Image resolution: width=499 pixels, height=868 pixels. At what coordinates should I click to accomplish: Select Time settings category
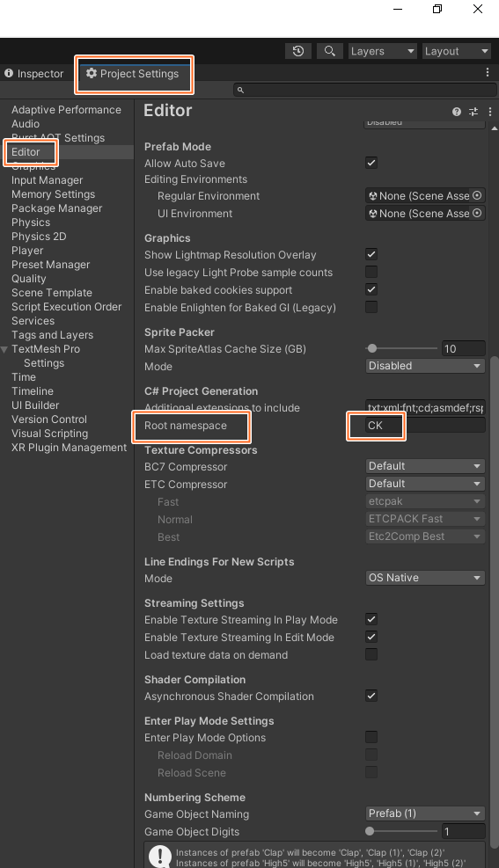[24, 377]
